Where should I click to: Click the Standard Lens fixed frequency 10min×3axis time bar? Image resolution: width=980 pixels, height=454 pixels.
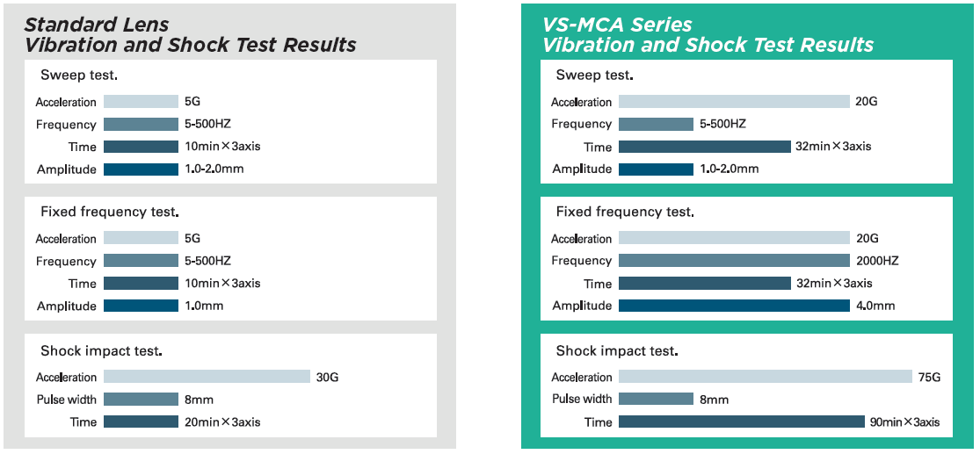pos(141,284)
